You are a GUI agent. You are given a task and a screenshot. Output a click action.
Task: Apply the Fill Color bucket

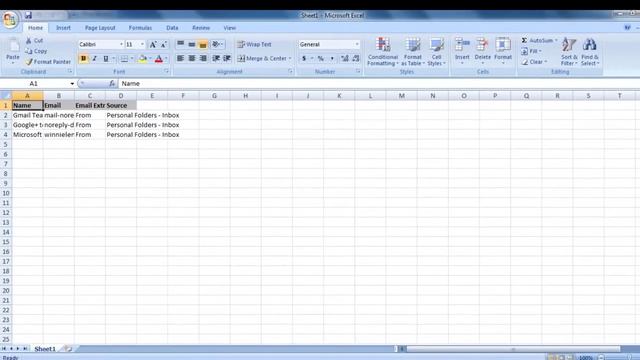click(142, 59)
